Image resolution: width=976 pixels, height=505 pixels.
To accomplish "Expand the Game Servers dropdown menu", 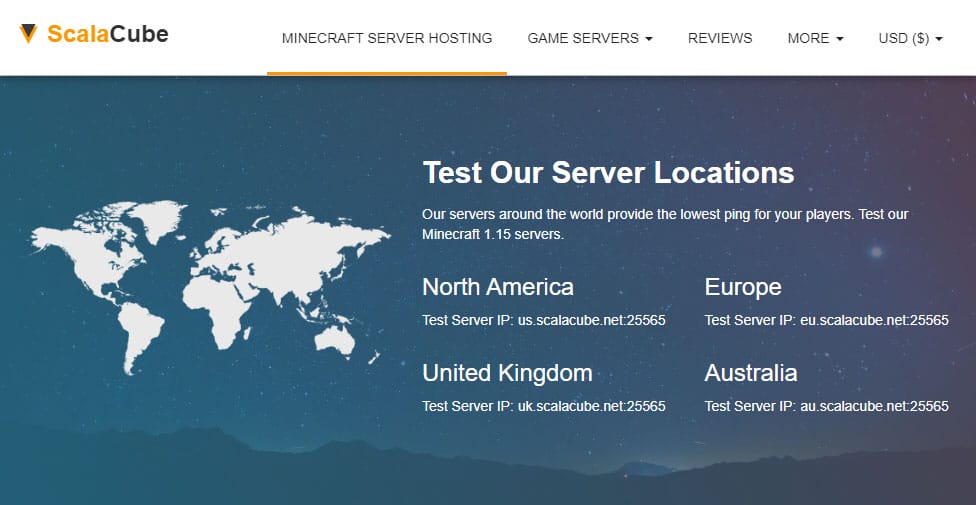I will coord(589,38).
